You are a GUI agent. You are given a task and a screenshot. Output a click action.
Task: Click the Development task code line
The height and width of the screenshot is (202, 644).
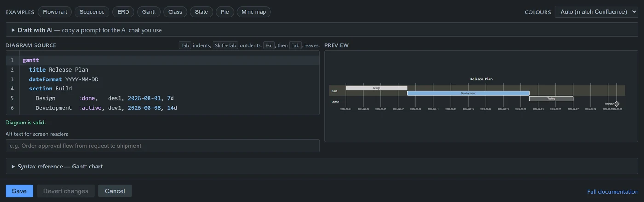(x=170, y=108)
